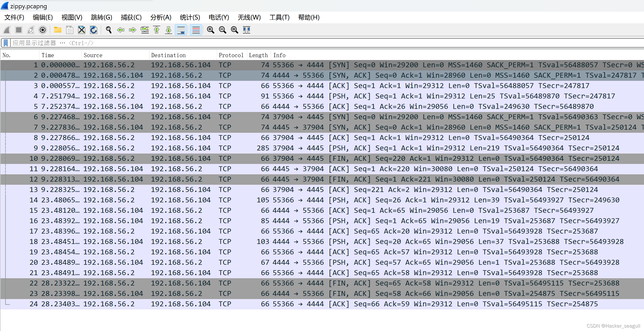The width and height of the screenshot is (644, 331).
Task: Open a capture file using the folder icon
Action: point(57,30)
